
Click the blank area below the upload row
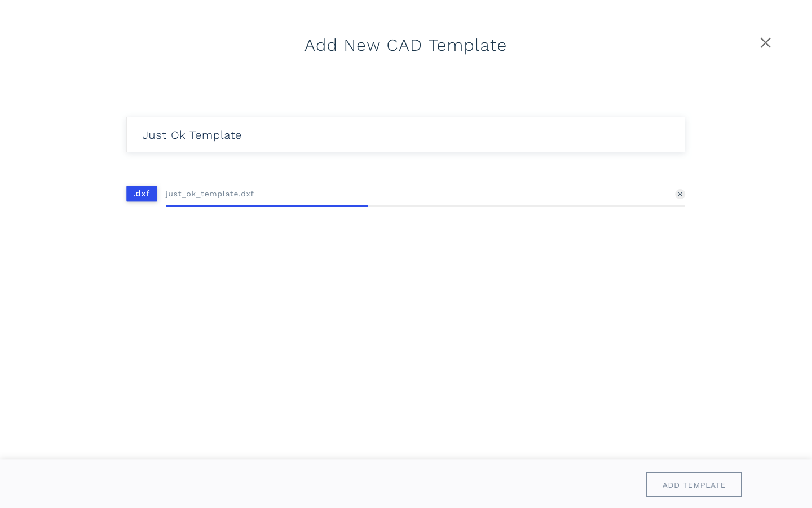(x=405, y=333)
